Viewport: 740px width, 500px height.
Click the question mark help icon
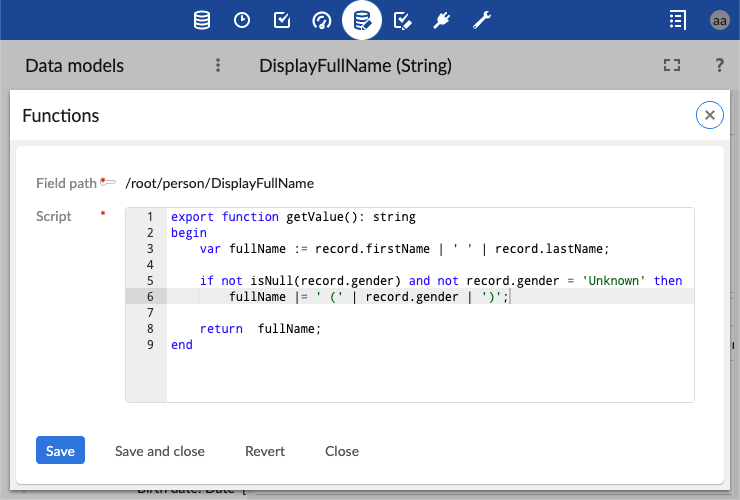click(719, 66)
